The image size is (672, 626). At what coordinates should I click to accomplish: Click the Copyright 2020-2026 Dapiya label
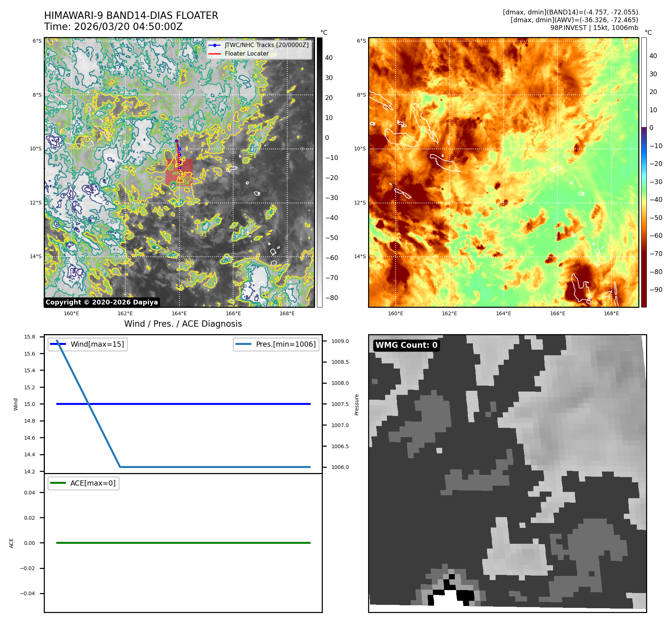click(102, 302)
